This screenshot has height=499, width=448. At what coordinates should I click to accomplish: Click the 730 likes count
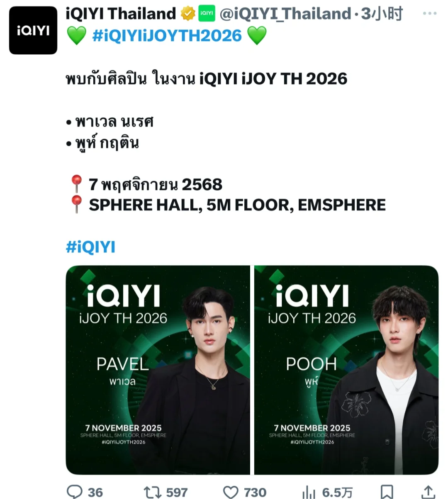pyautogui.click(x=255, y=492)
